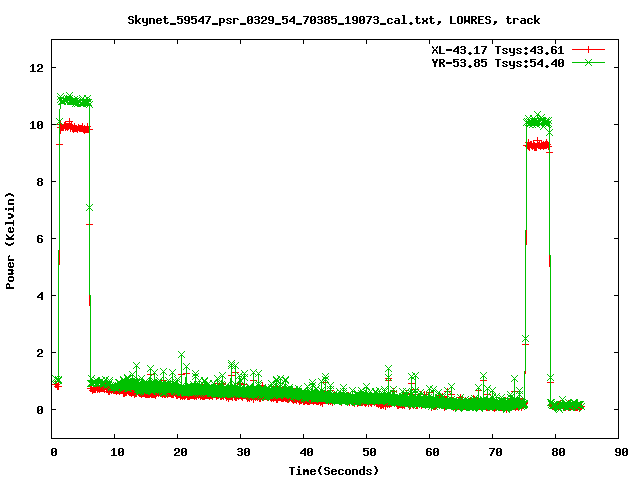The width and height of the screenshot is (640, 480).
Task: Click x-axis tick label 60
Action: click(x=432, y=452)
